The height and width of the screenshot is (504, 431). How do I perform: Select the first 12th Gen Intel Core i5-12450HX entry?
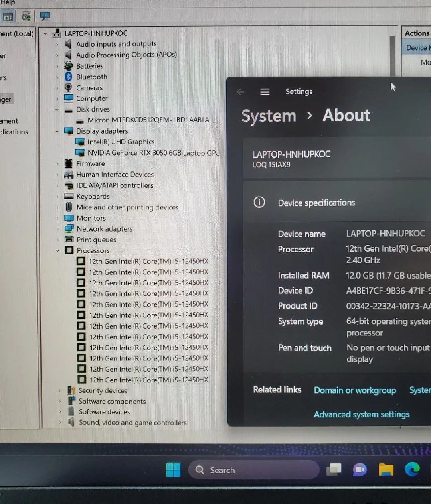pyautogui.click(x=148, y=261)
